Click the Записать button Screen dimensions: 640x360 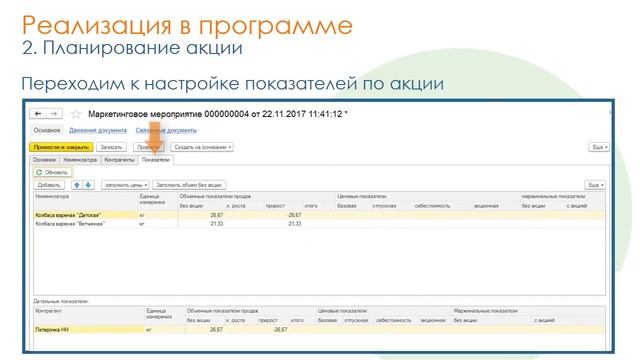click(x=111, y=147)
